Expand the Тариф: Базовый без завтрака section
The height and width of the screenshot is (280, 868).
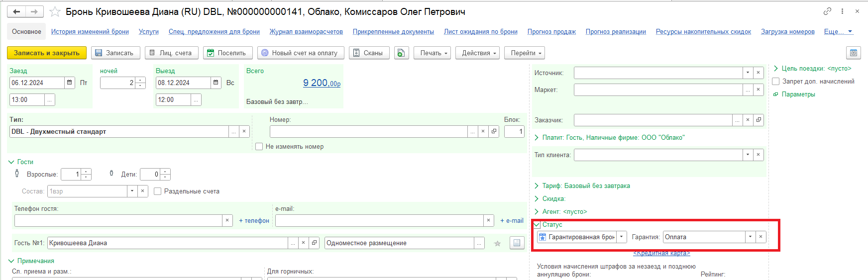(537, 186)
